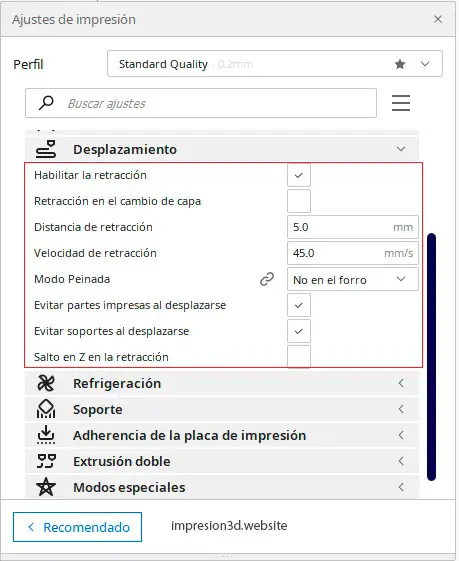Screen dimensions: 459x561
Task: Click the Recomendado button
Action: (x=77, y=527)
